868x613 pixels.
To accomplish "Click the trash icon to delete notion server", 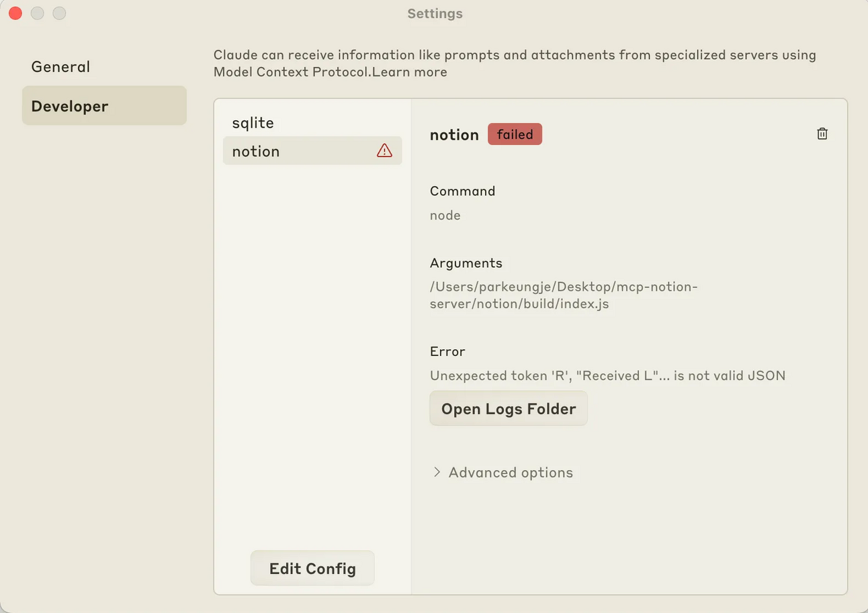I will click(822, 134).
